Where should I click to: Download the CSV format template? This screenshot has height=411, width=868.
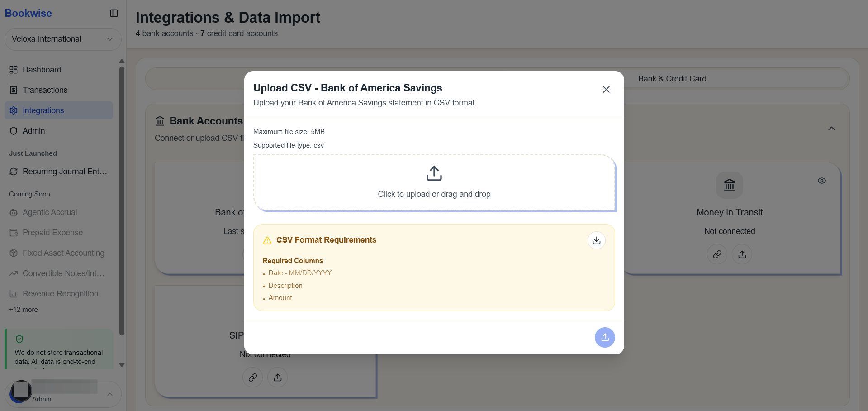pos(597,240)
